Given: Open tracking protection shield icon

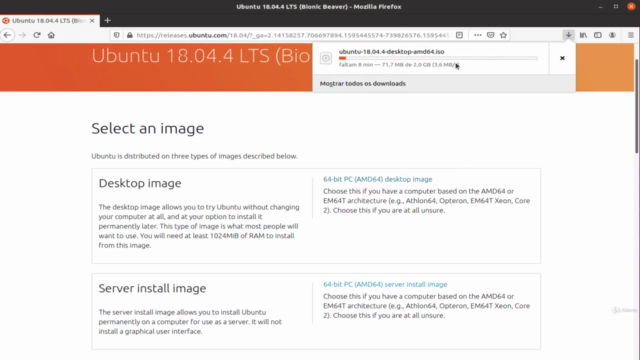Looking at the screenshot, I should pos(117,35).
